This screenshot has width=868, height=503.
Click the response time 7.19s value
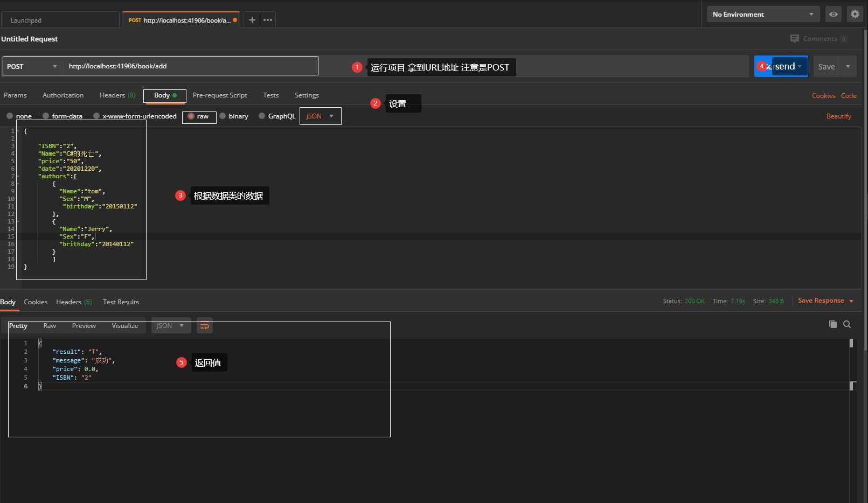click(737, 301)
